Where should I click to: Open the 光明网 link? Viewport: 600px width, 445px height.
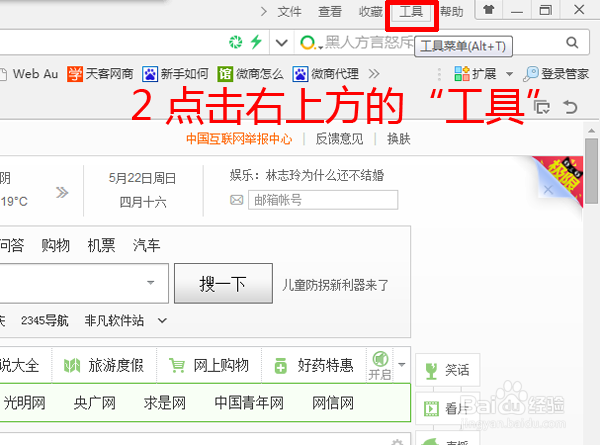24,403
